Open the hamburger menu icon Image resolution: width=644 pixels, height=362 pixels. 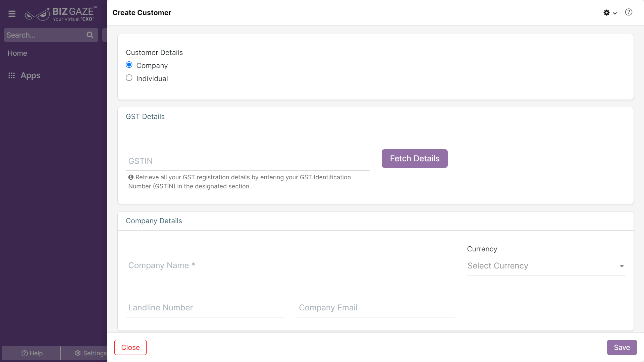12,14
